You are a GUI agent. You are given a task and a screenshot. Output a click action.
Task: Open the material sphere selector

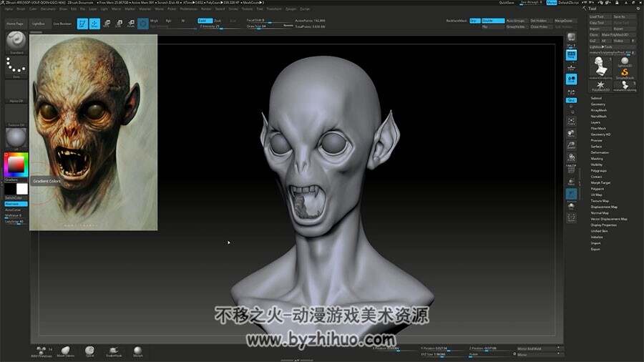point(16,137)
